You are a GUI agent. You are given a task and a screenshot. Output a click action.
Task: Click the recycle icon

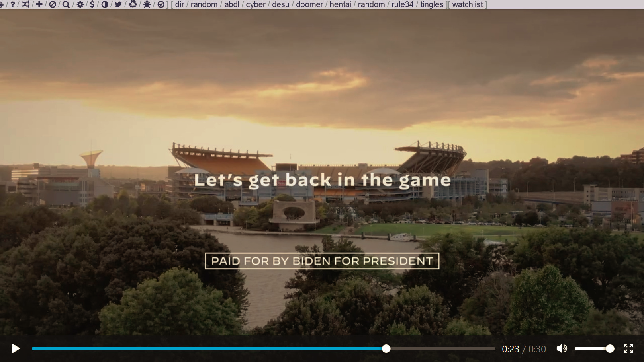133,4
